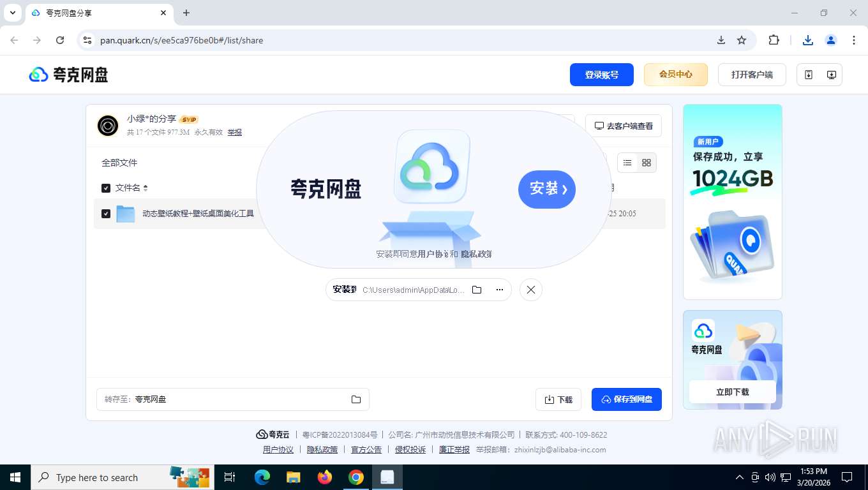Screen dimensions: 868x490
Task: Choose destination folder in 转存至 field
Action: pyautogui.click(x=233, y=399)
